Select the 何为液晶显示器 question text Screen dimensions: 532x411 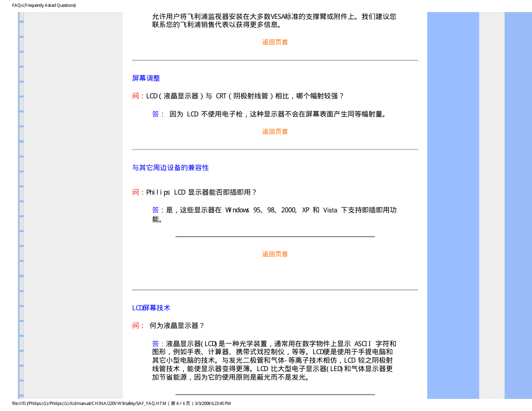[x=177, y=326]
